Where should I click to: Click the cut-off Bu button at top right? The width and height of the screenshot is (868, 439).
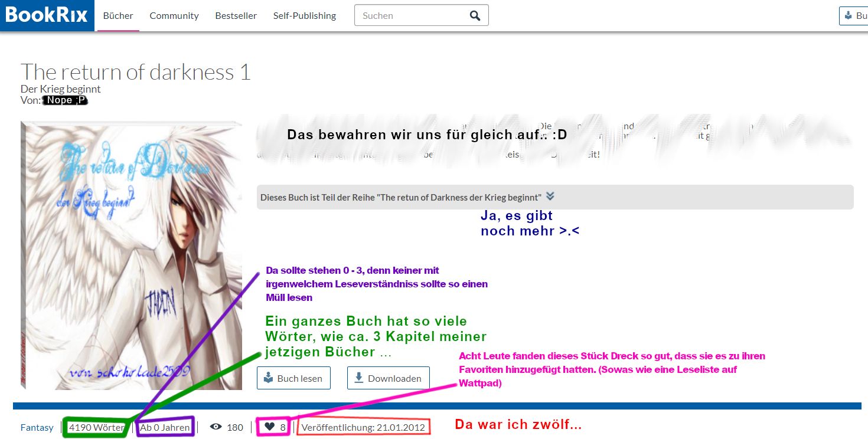pos(854,16)
